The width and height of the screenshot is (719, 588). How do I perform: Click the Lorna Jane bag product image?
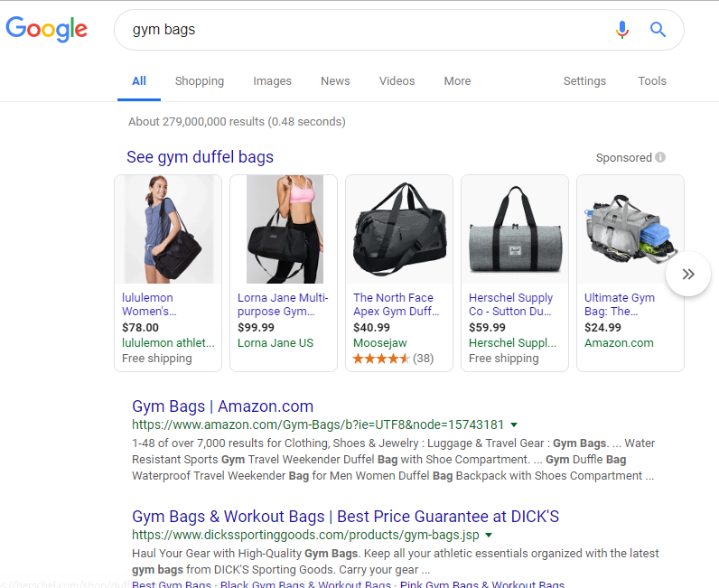click(285, 229)
